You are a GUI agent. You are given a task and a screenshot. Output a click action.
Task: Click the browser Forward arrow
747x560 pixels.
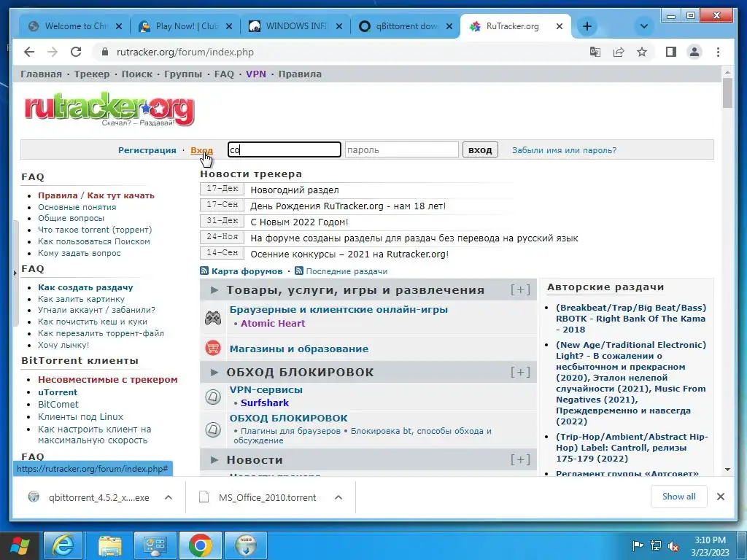click(53, 52)
